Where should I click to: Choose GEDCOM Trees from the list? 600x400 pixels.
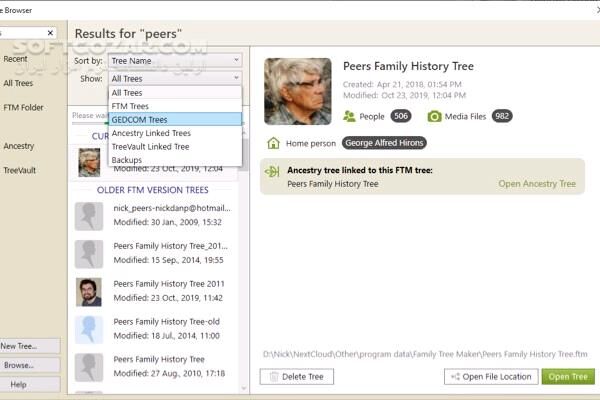pos(174,119)
